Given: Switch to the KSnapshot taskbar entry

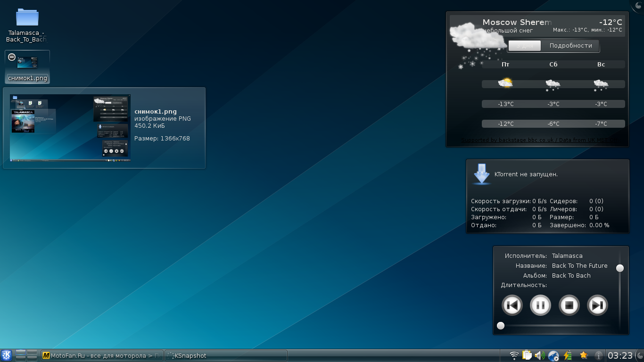Looking at the screenshot, I should [226, 355].
